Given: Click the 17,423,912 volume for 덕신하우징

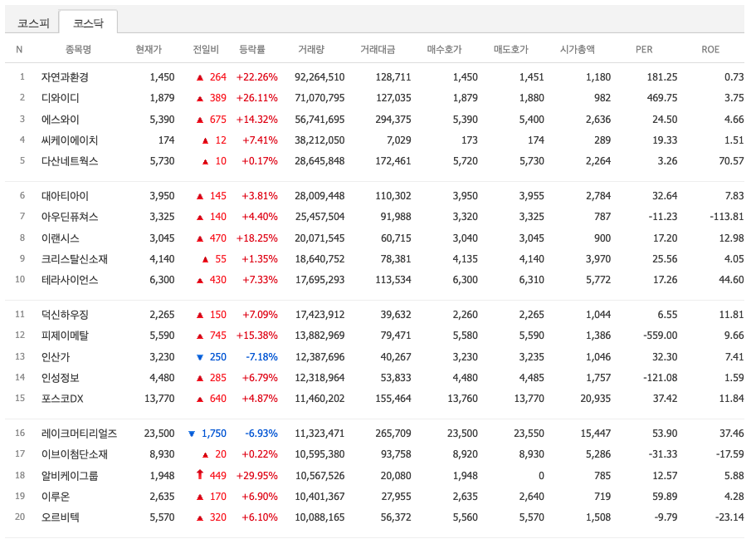Looking at the screenshot, I should click(319, 315).
